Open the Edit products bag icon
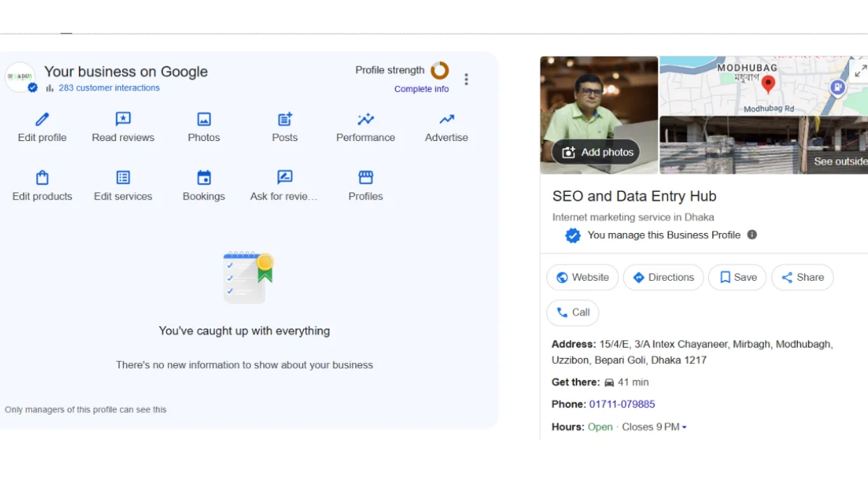 pos(42,178)
